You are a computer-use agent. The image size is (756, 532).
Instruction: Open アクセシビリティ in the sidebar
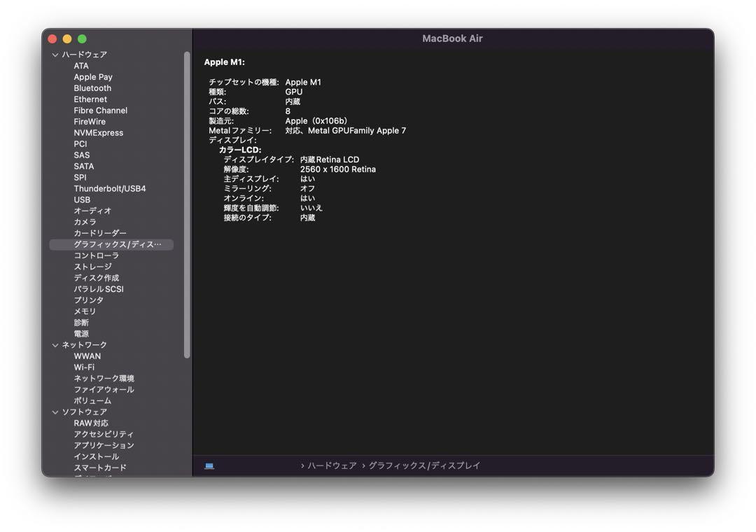(104, 435)
